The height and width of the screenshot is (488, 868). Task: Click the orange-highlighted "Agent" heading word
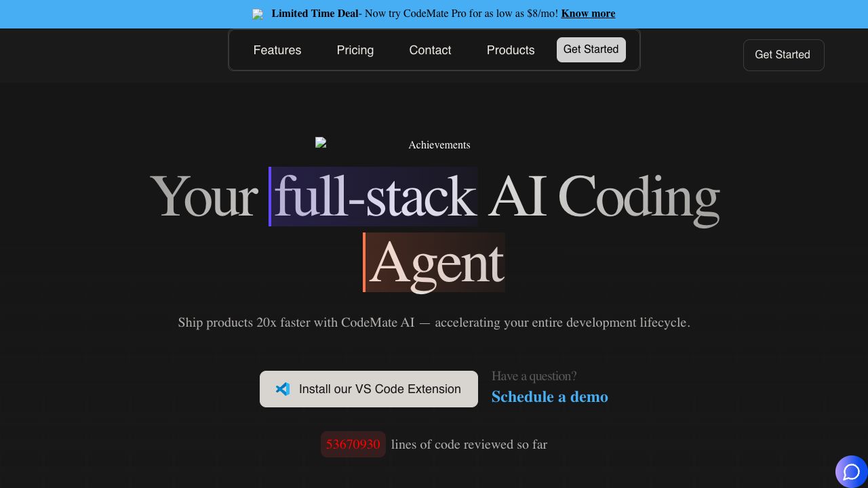(x=435, y=262)
